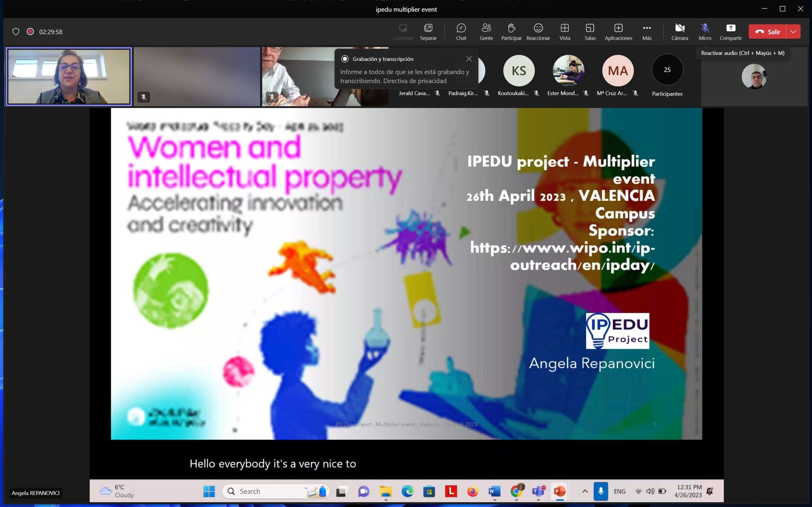Select Angela Repanovici's video thumbnail

pyautogui.click(x=69, y=76)
